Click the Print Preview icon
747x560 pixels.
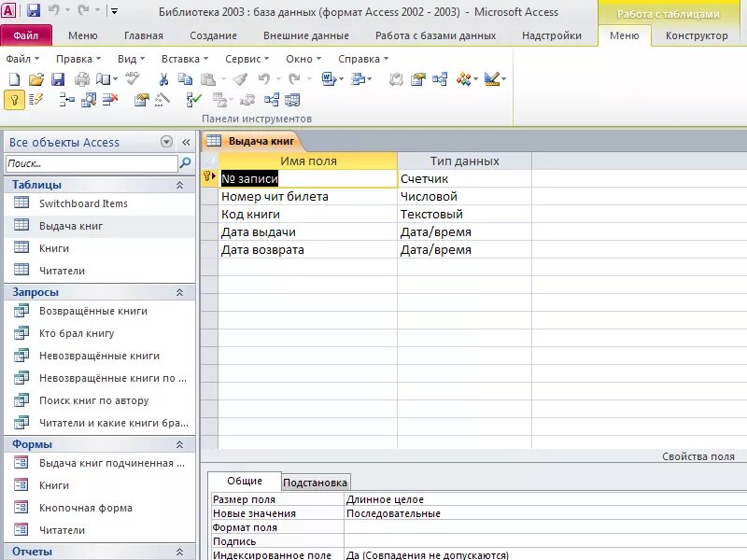pos(104,79)
